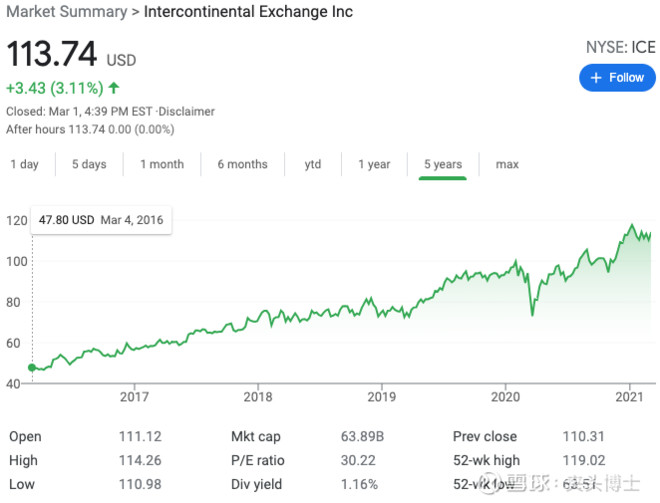
Task: Click the blue Follow button
Action: (617, 78)
